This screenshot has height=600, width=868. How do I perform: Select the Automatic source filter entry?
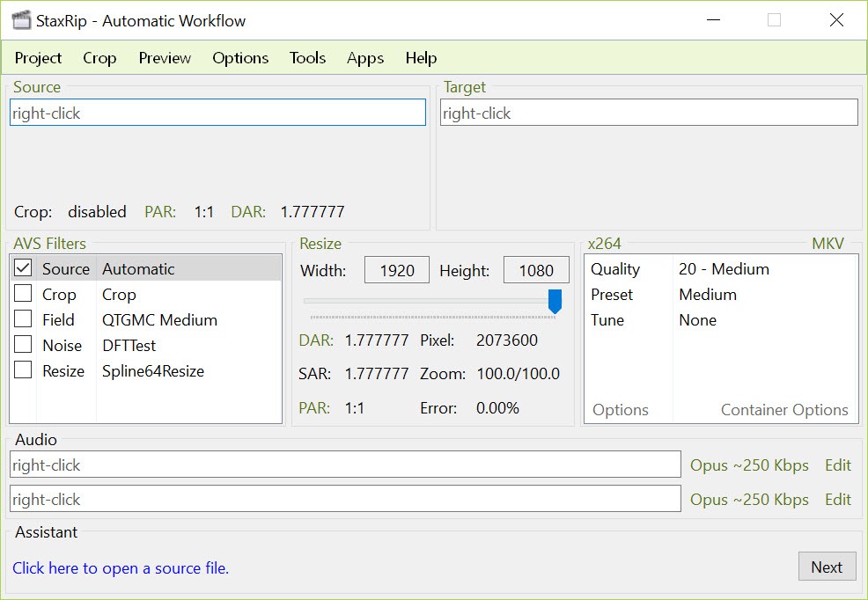(138, 268)
